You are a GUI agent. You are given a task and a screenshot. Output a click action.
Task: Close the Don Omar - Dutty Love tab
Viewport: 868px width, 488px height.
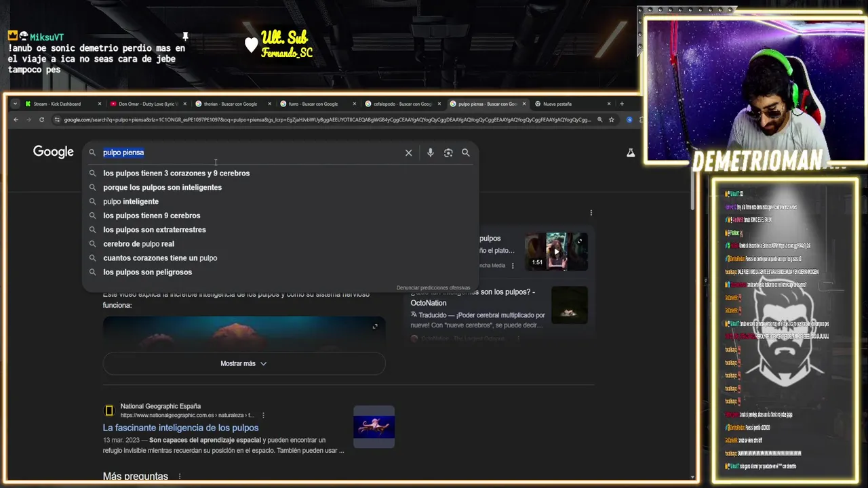coord(184,104)
